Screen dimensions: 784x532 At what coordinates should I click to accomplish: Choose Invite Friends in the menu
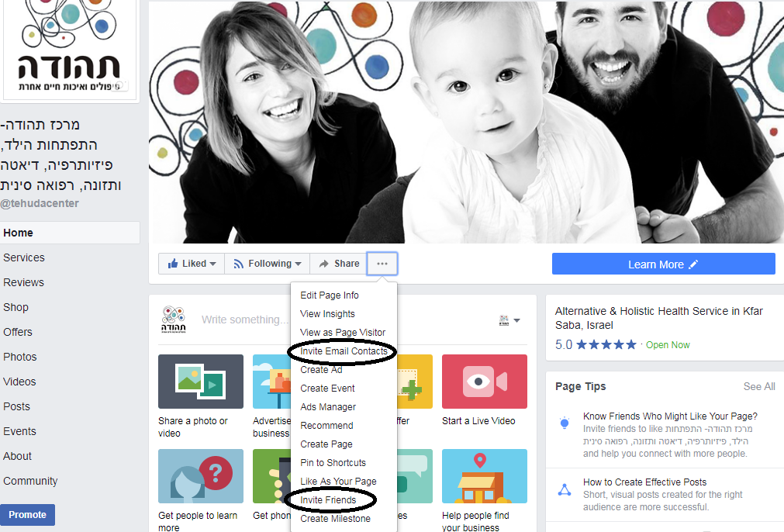click(328, 500)
